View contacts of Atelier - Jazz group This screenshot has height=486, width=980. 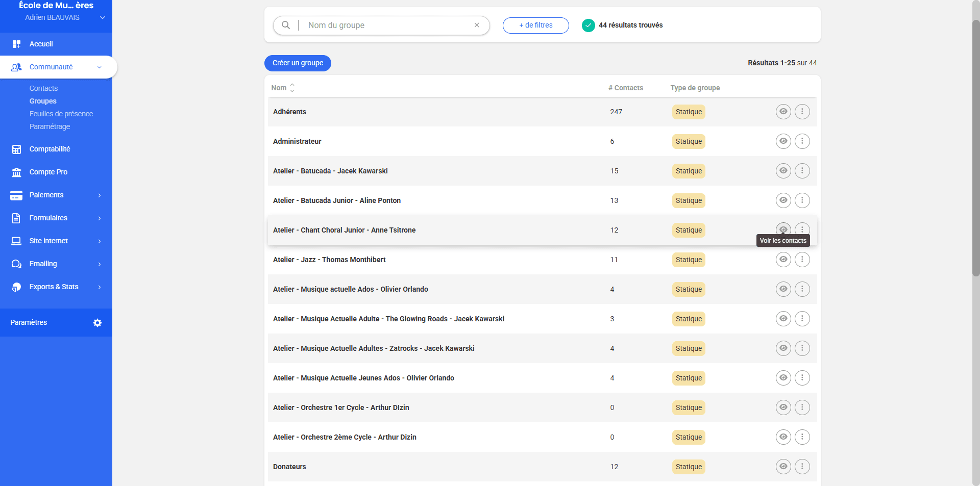coord(783,260)
